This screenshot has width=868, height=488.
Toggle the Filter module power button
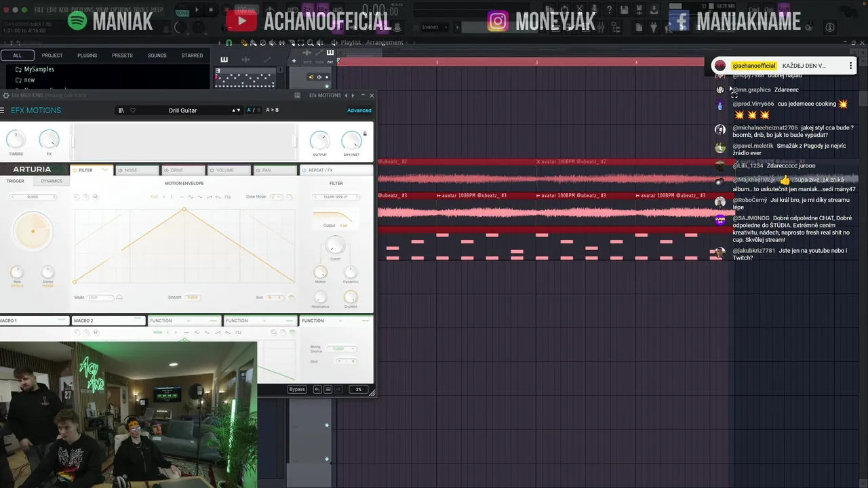74,170
